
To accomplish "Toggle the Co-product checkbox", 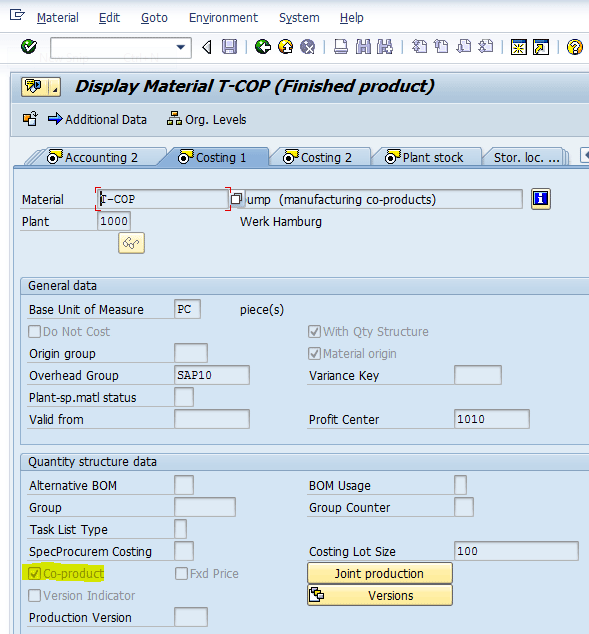I will point(34,573).
